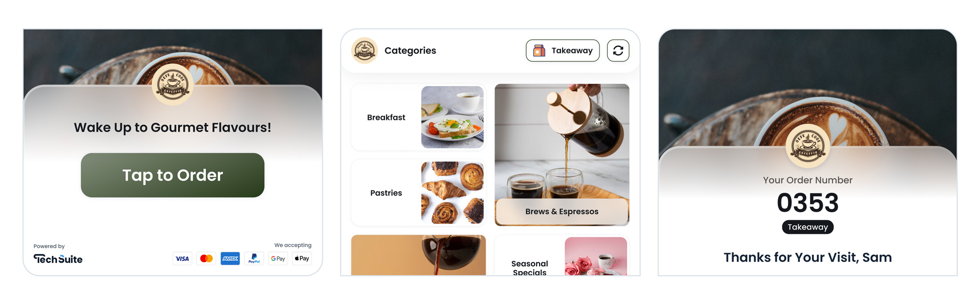Select the Brews & Espressos category

pos(562,155)
